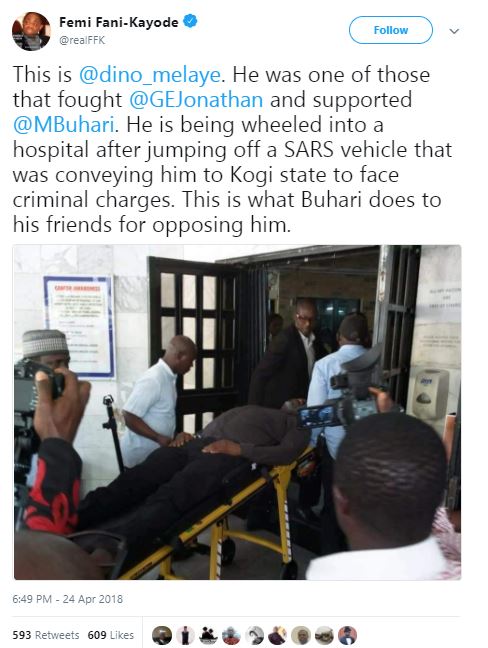The height and width of the screenshot is (648, 488).
Task: Click the Femi Fani-Kayode display name
Action: (119, 22)
